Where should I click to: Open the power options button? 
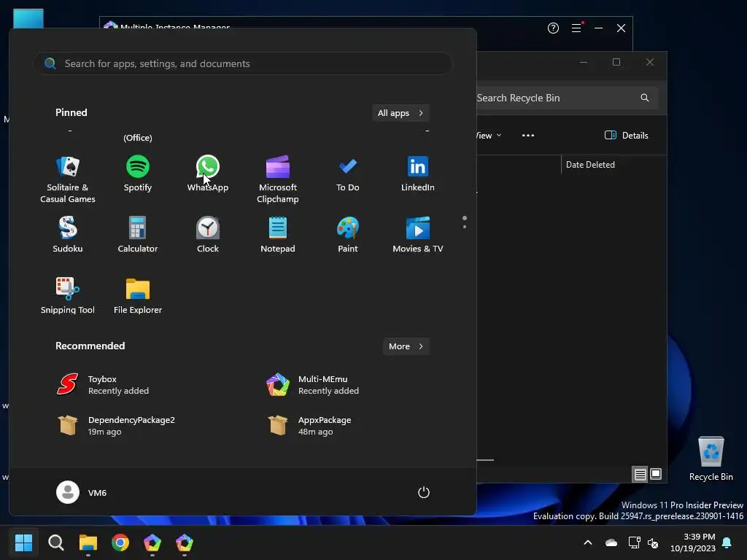(424, 492)
